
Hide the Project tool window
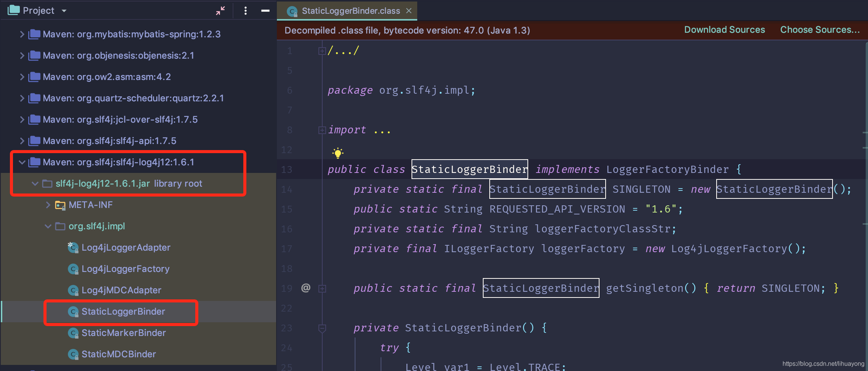tap(265, 11)
